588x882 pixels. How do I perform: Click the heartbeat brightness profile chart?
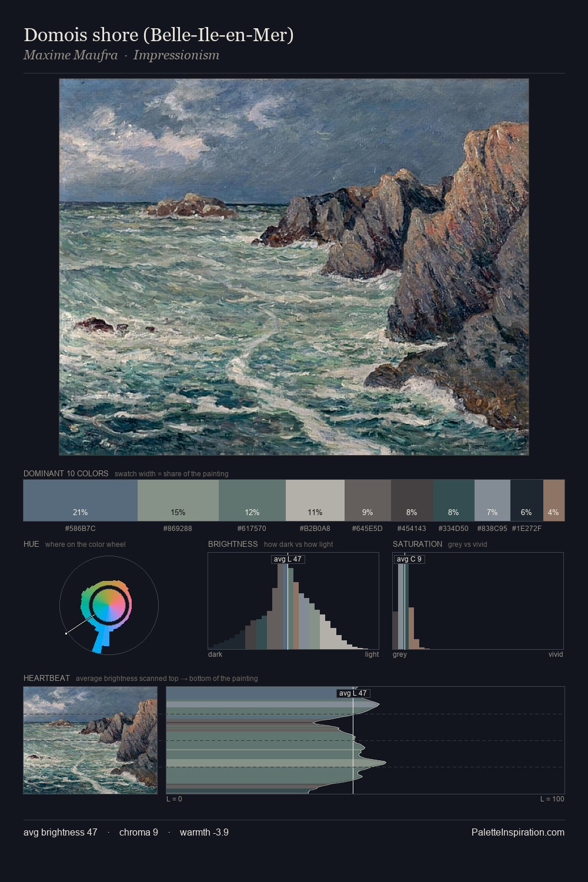click(365, 740)
